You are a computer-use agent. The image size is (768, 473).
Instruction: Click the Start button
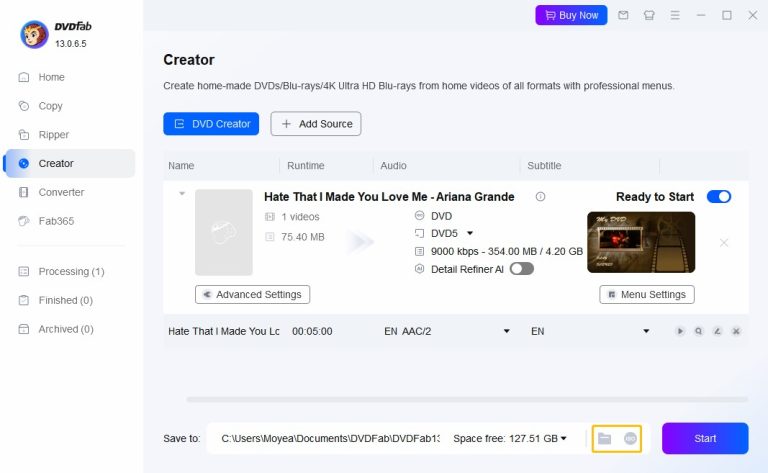pos(705,439)
